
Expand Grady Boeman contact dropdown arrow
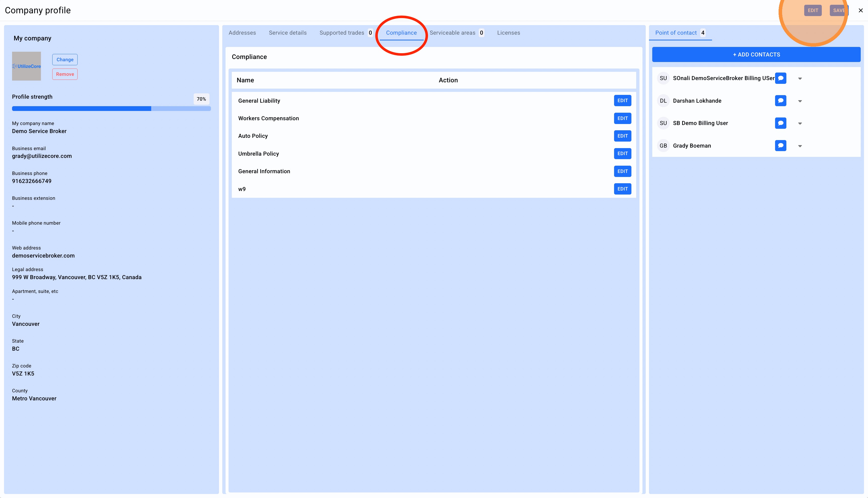(x=800, y=146)
